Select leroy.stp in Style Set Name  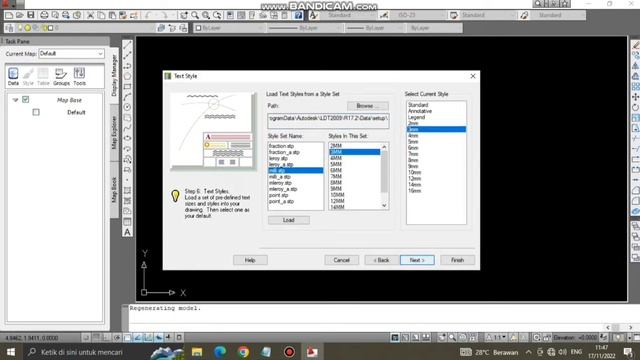pos(278,158)
